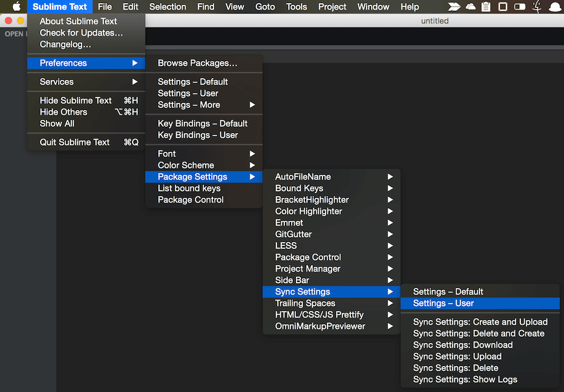
Task: Expand the Emmet package settings
Action: (x=332, y=223)
